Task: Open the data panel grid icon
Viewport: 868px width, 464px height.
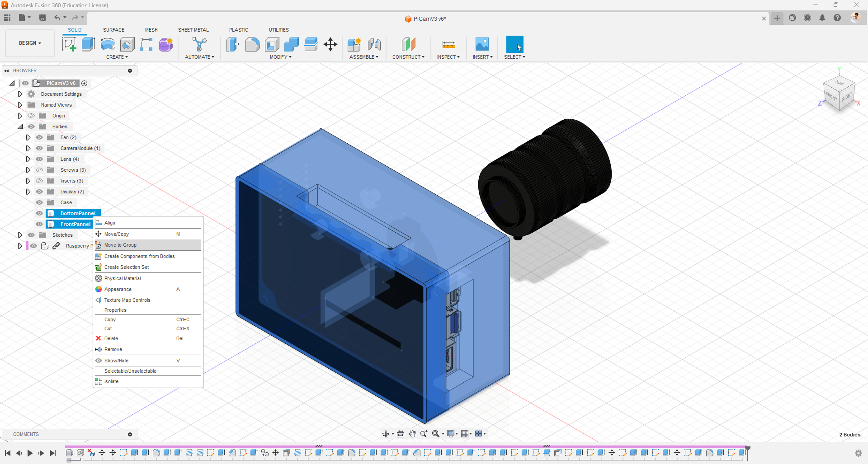Action: [x=7, y=18]
